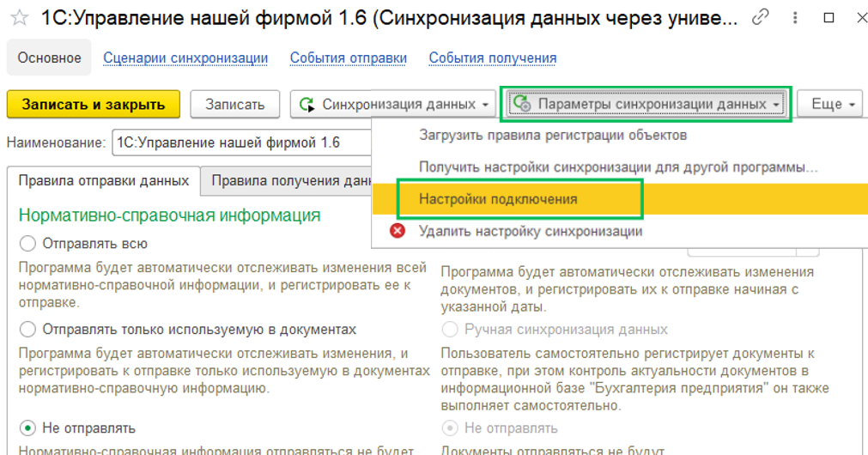Image resolution: width=868 pixels, height=455 pixels.
Task: Expand Параметры синхронизации данных dropdown
Action: pos(646,104)
